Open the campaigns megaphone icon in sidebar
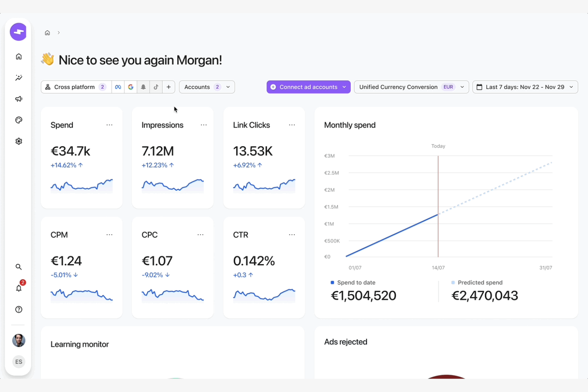Screen dimensions: 588x392 click(x=18, y=99)
